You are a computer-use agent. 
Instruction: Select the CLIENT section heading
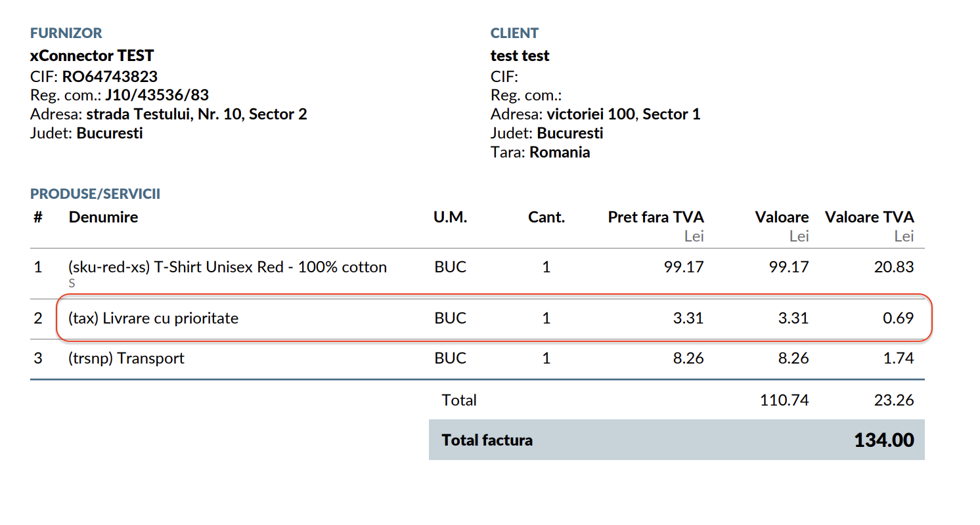[x=514, y=33]
